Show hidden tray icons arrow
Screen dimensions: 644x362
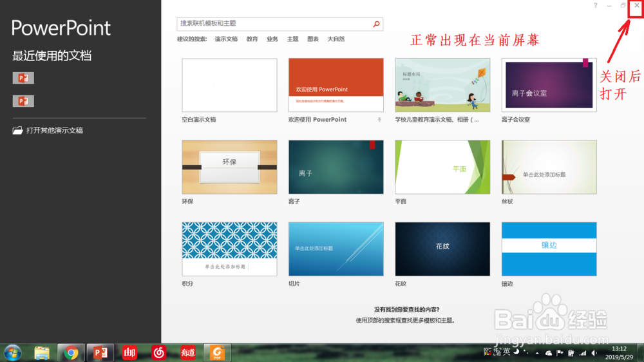coord(537,353)
